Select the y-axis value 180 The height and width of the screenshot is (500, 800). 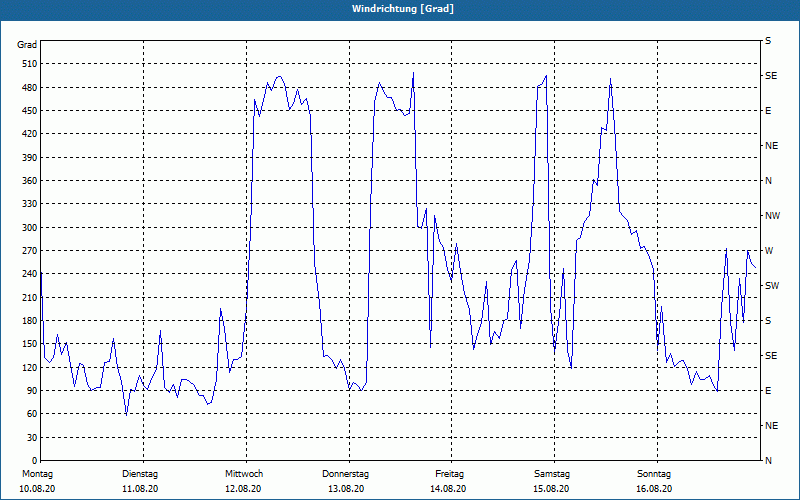[31, 321]
